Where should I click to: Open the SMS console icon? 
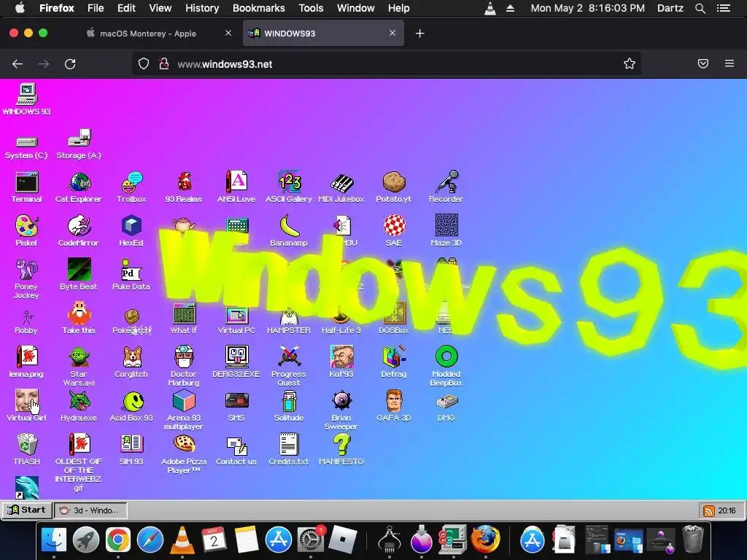[x=236, y=406]
